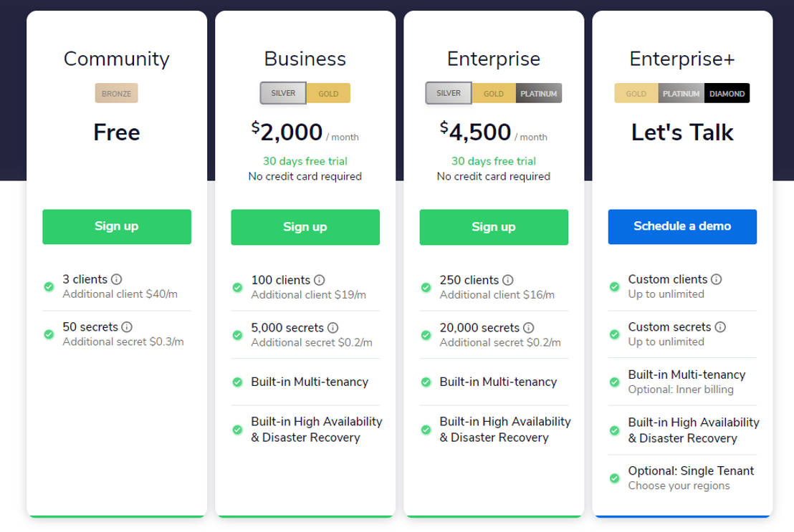Click Schedule a demo for Enterprise+

pyautogui.click(x=681, y=226)
